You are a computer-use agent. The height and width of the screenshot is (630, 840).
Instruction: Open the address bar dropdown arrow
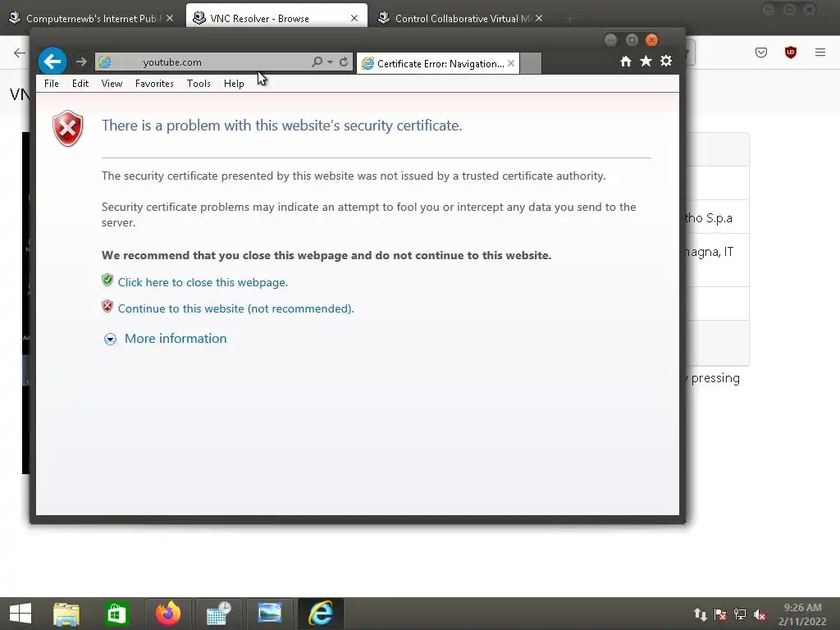(x=330, y=62)
